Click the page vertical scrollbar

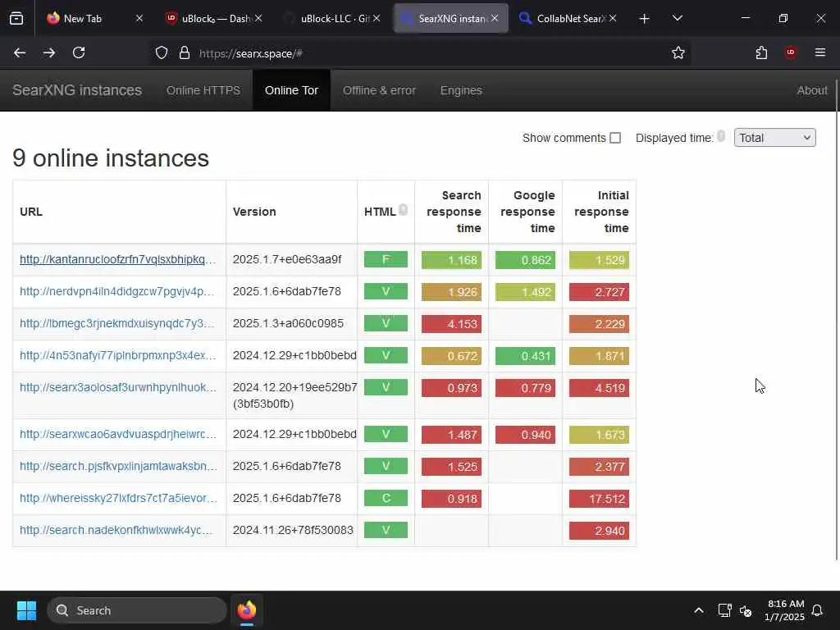[x=837, y=322]
